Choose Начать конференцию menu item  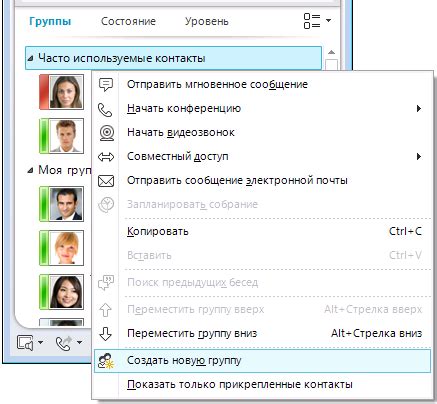[262, 108]
